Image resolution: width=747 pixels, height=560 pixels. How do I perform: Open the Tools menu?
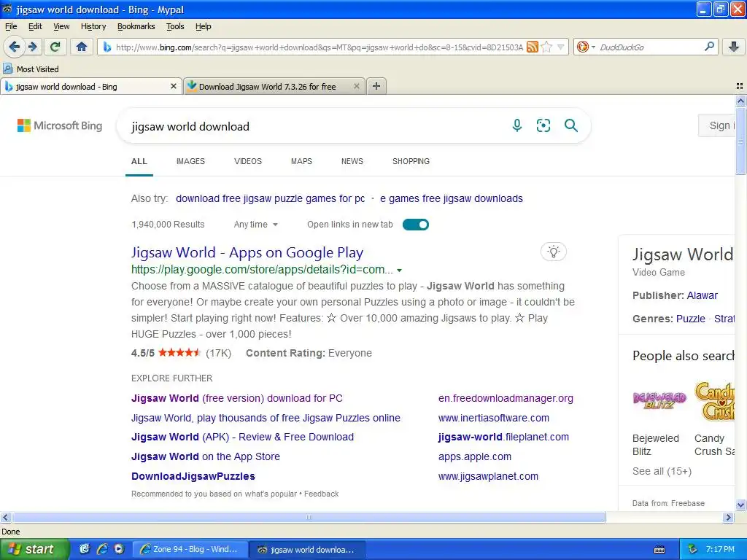[175, 26]
